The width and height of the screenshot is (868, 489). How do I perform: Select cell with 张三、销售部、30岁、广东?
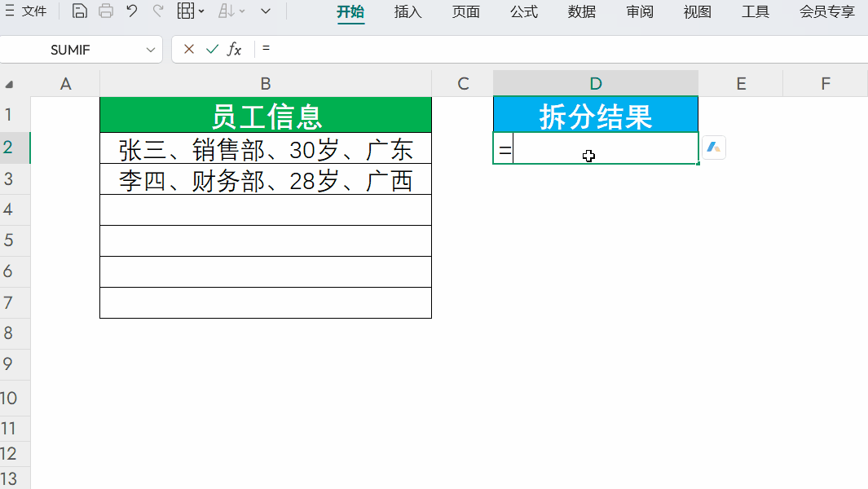pos(266,148)
